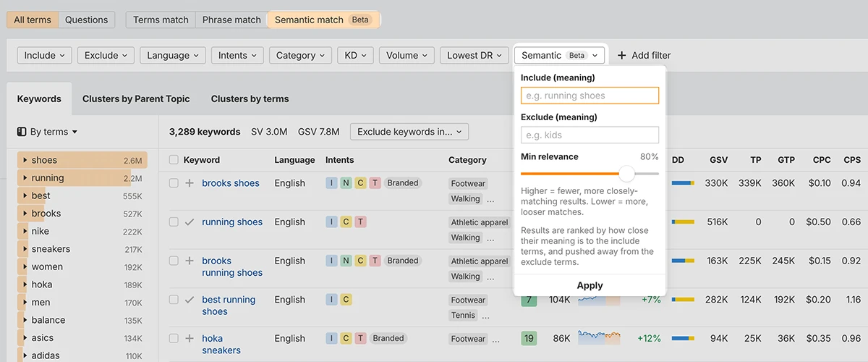Open the Exclude keywords in… dropdown

coord(409,132)
